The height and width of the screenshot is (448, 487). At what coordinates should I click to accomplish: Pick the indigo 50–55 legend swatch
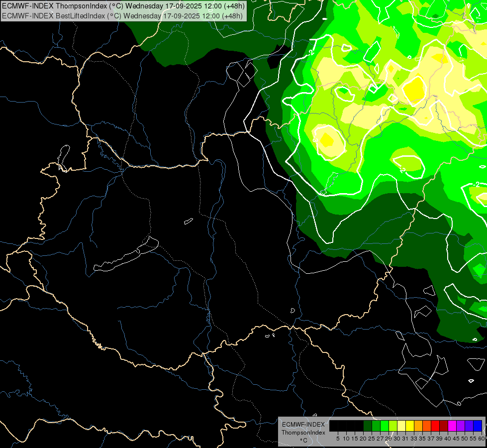click(x=469, y=426)
